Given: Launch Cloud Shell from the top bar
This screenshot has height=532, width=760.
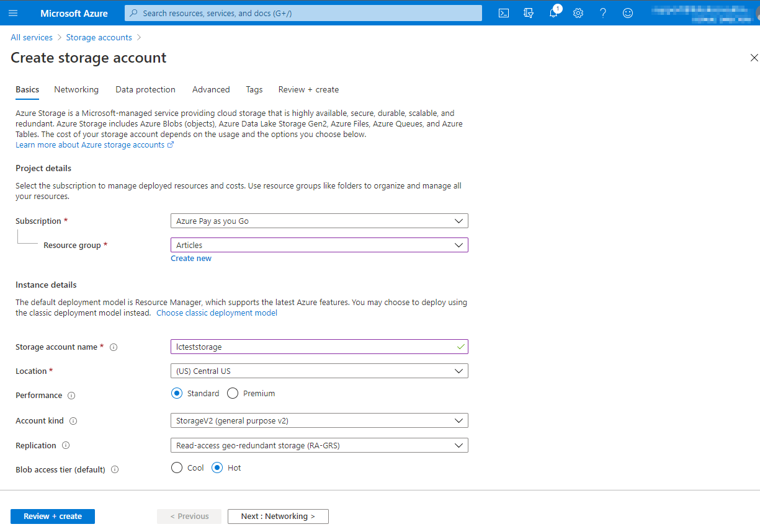Looking at the screenshot, I should [504, 13].
